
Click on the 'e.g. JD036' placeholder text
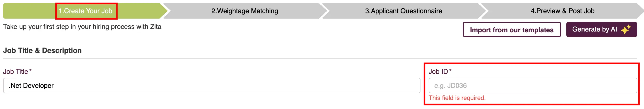click(x=450, y=85)
